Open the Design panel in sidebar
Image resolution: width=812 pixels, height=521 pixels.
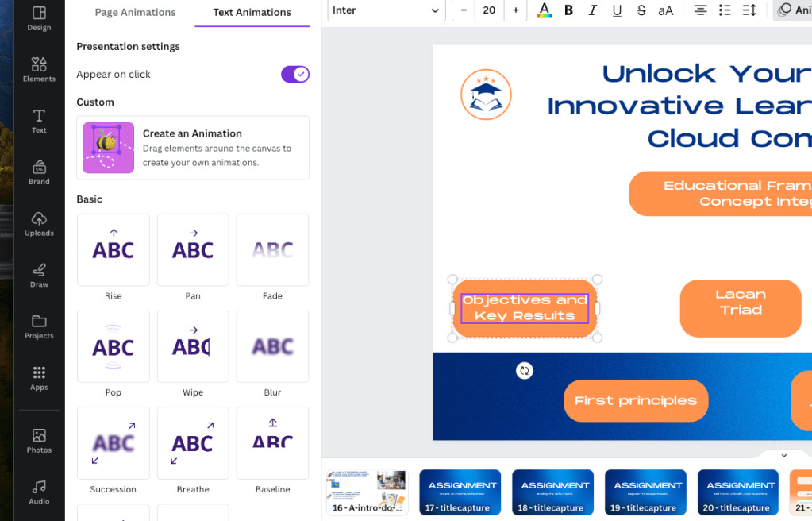(x=39, y=18)
